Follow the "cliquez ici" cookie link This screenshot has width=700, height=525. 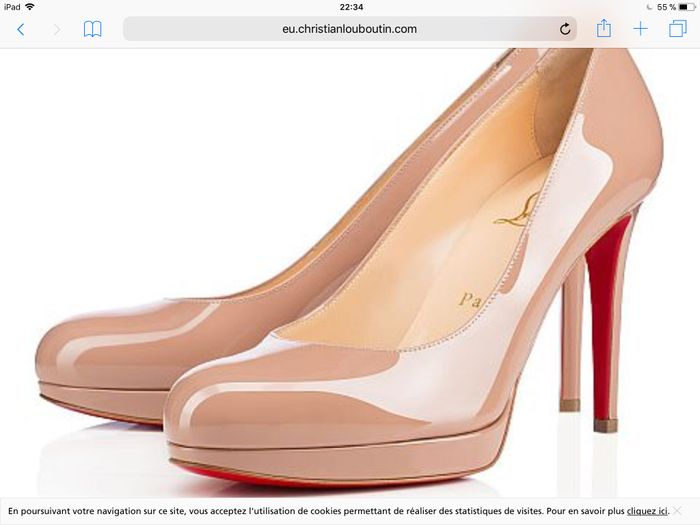pos(647,511)
